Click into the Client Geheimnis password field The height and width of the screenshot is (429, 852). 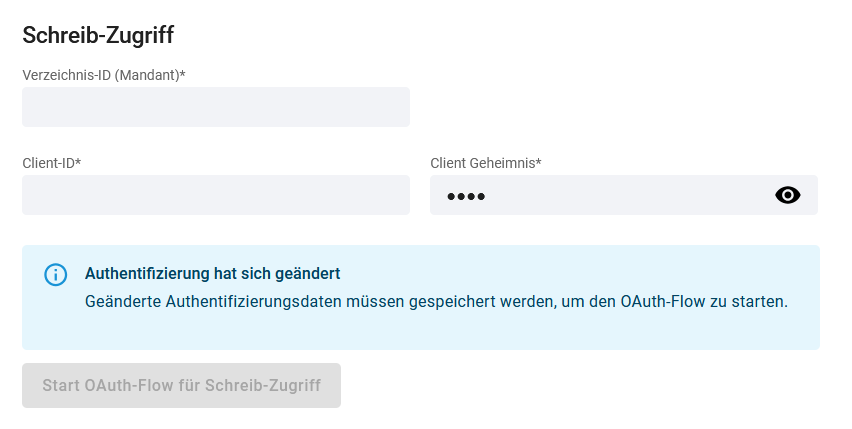[624, 195]
